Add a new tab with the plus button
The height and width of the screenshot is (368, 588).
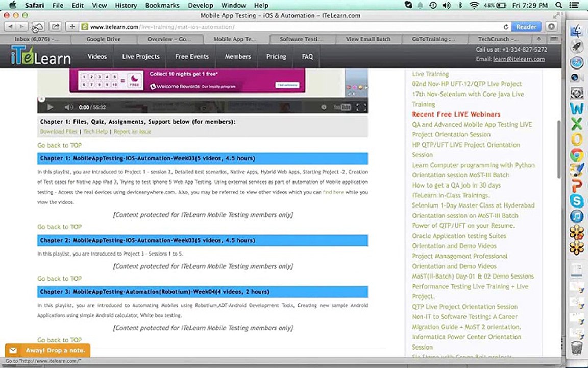click(x=538, y=39)
